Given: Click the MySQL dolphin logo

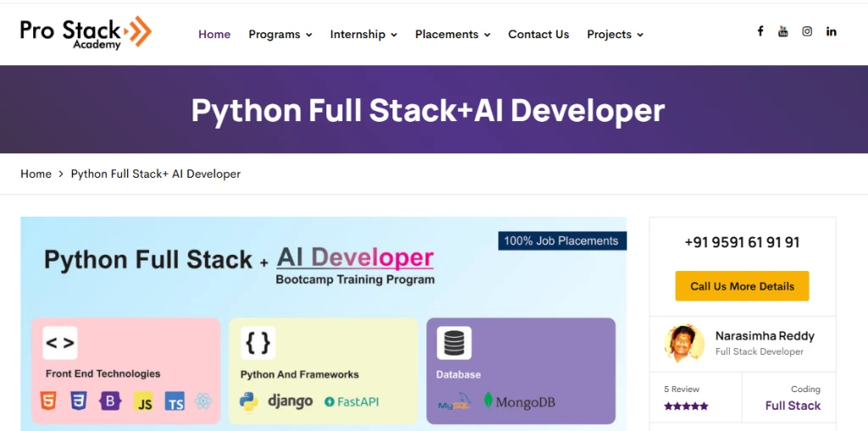Looking at the screenshot, I should (x=454, y=401).
